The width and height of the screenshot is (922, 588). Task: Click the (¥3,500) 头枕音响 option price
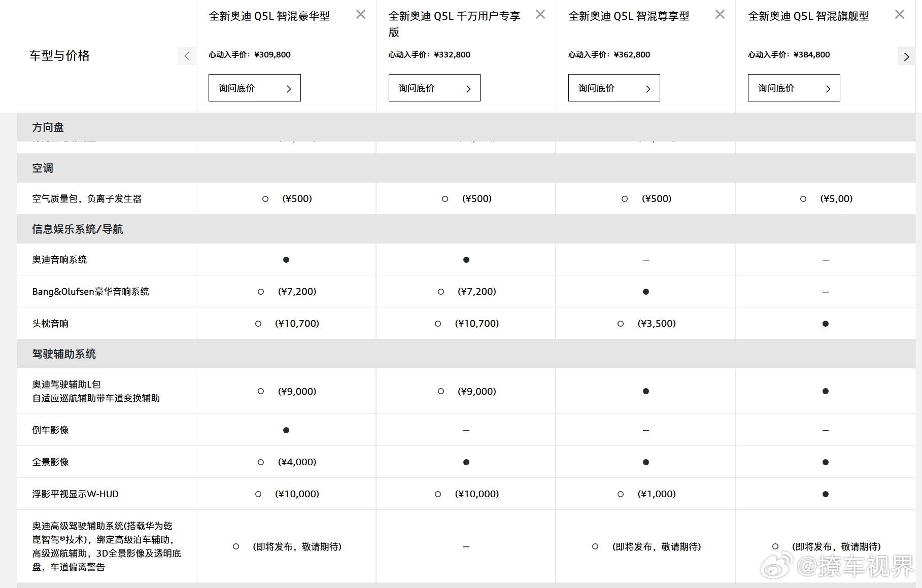(x=657, y=324)
